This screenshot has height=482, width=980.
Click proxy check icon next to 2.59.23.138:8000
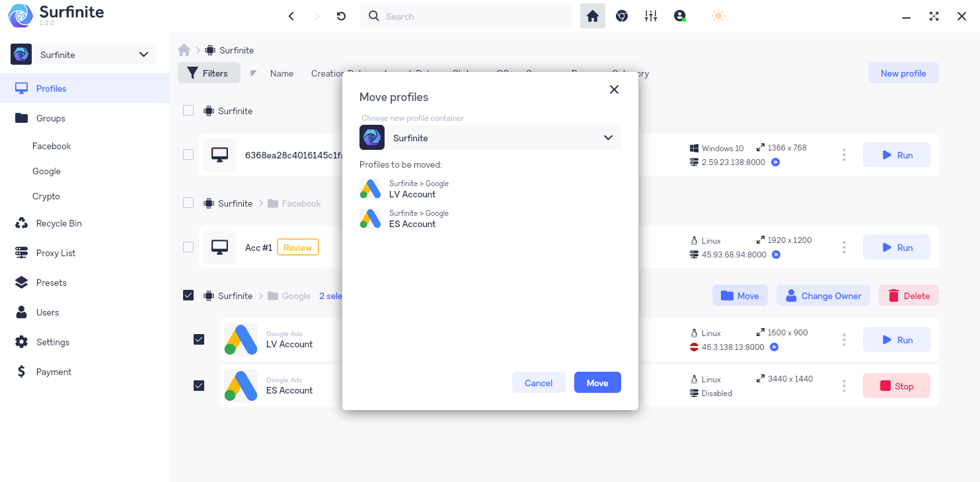pos(776,162)
